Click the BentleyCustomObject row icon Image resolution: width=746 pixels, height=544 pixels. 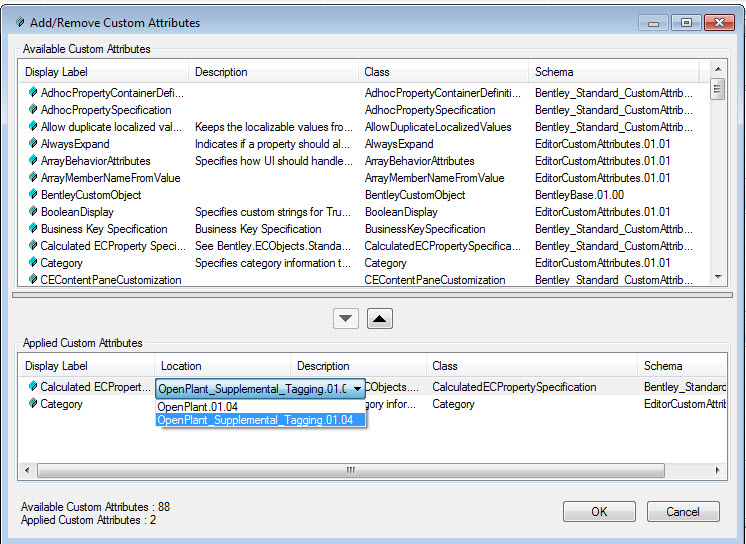(33, 195)
